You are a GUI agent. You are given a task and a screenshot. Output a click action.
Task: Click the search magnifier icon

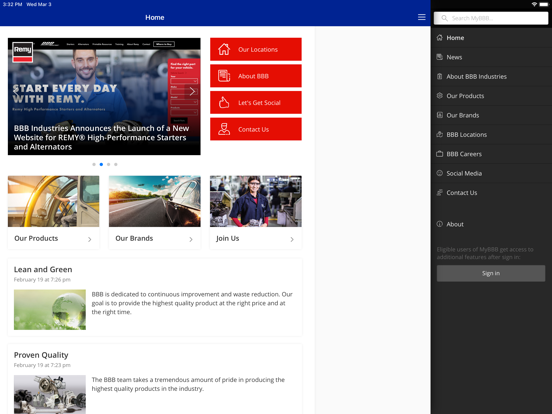click(444, 18)
